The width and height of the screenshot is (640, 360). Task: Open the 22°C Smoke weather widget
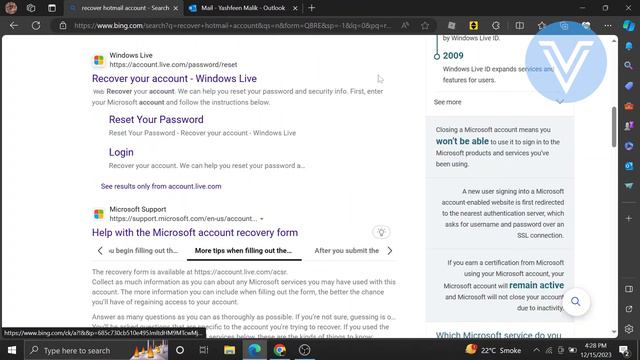coord(494,350)
